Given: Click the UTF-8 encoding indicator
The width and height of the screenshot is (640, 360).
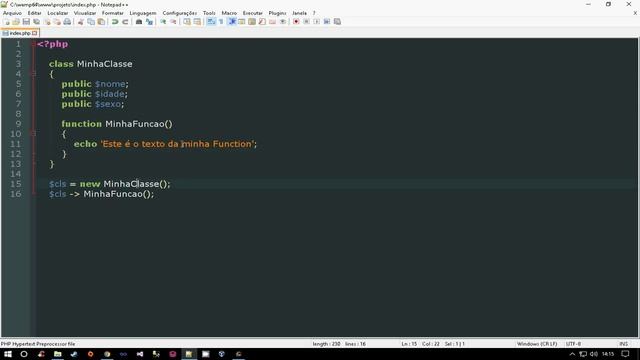Looking at the screenshot, I should [x=573, y=344].
